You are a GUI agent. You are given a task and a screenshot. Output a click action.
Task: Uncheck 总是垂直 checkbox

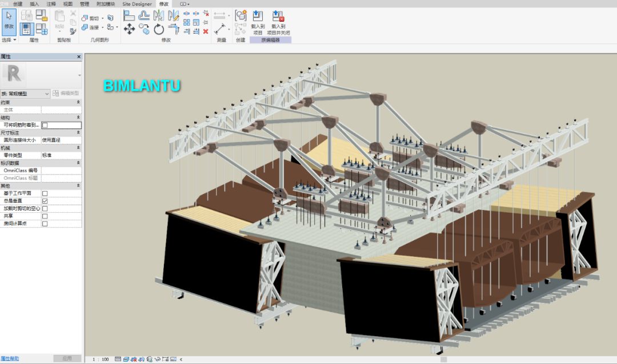(x=45, y=201)
